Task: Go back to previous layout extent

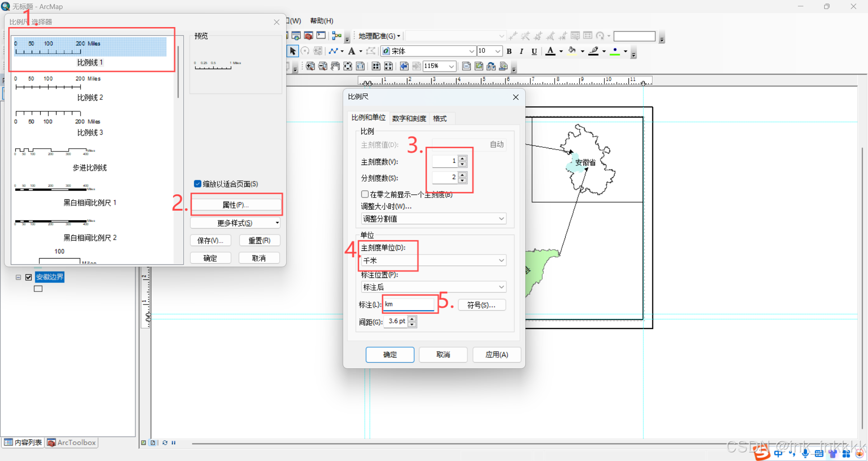Action: [404, 66]
